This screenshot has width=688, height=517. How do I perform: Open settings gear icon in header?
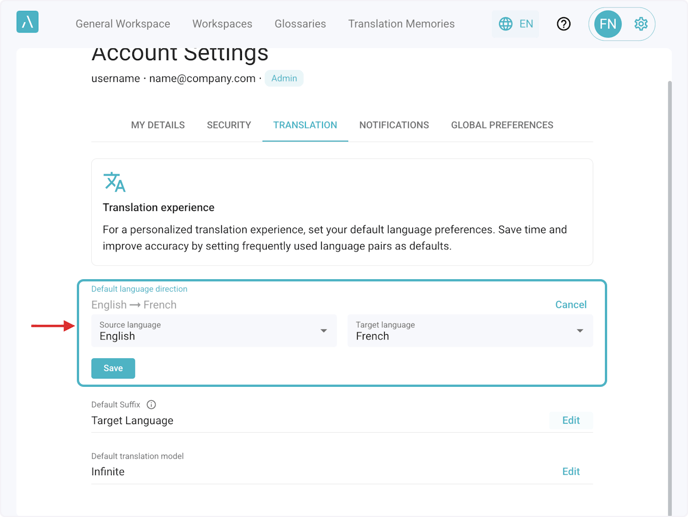(x=641, y=24)
